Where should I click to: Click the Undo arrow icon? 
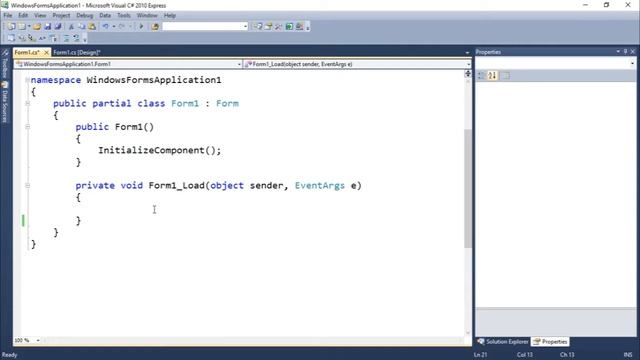(x=106, y=27)
